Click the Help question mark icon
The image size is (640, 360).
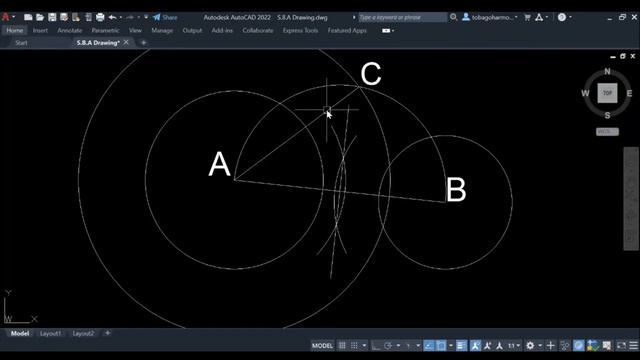tap(562, 17)
